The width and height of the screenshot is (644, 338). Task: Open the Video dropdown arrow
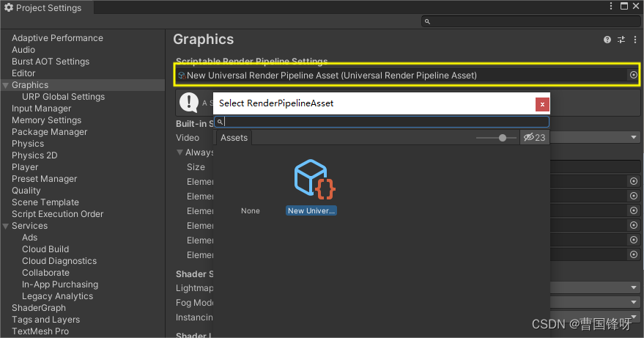(633, 137)
